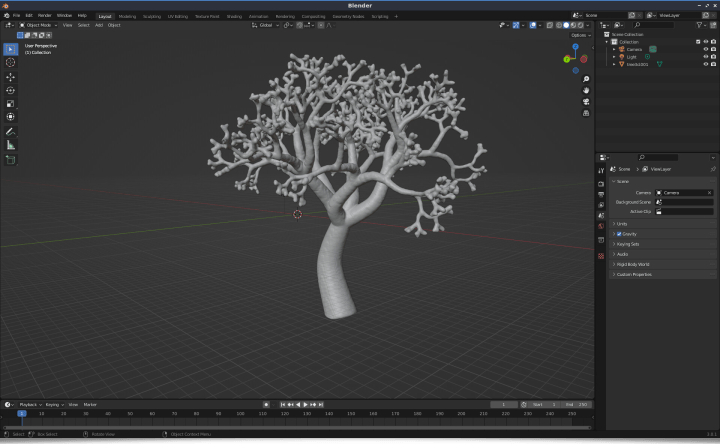Switch to Wireframe viewport shading
720x444 pixels.
tap(559, 25)
